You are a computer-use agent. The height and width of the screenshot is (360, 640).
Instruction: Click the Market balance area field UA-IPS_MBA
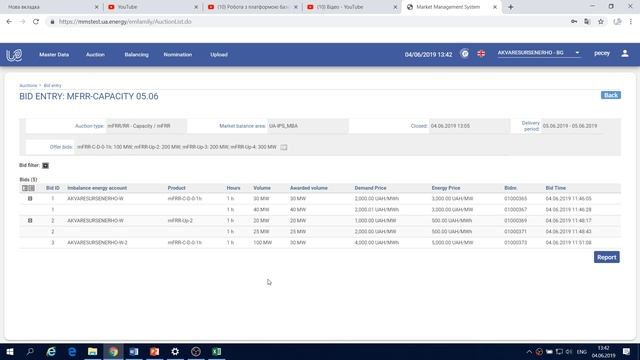[x=308, y=126]
